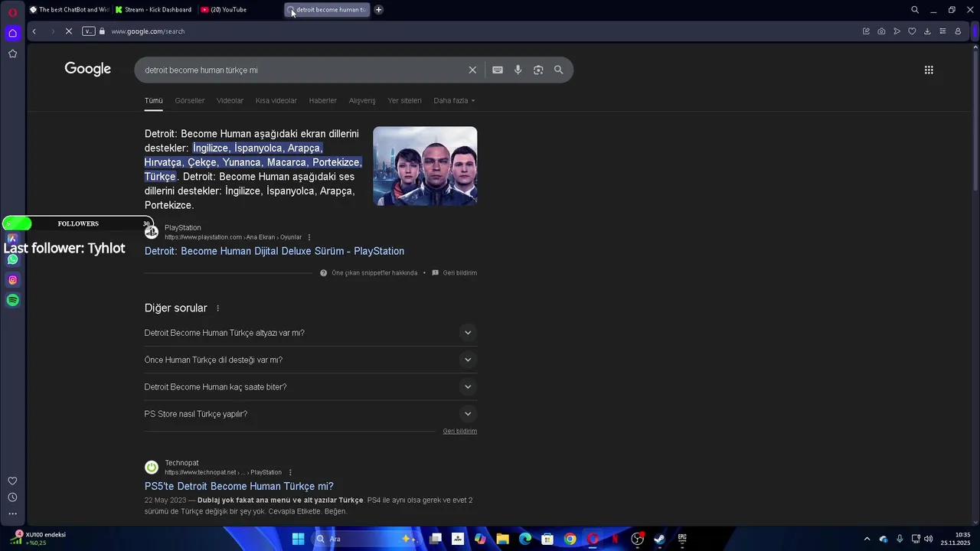This screenshot has height=551, width=980.
Task: Start Google voice search microphone
Action: 518,70
